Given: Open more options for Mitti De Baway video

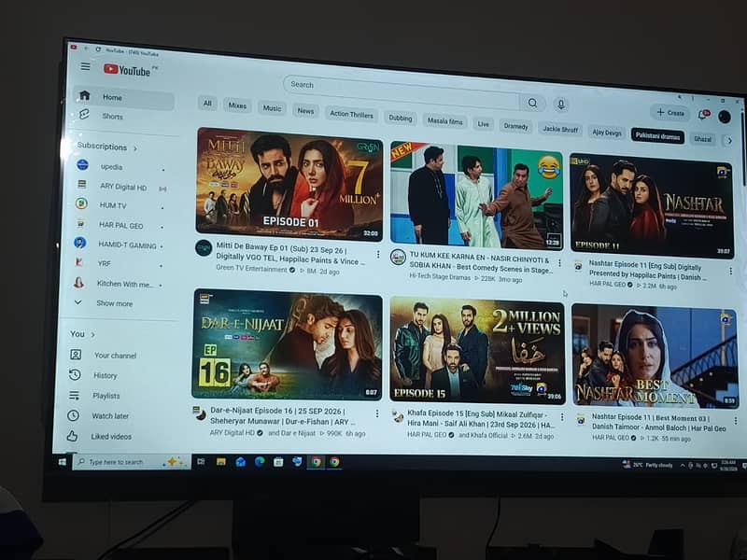Looking at the screenshot, I should pyautogui.click(x=378, y=255).
